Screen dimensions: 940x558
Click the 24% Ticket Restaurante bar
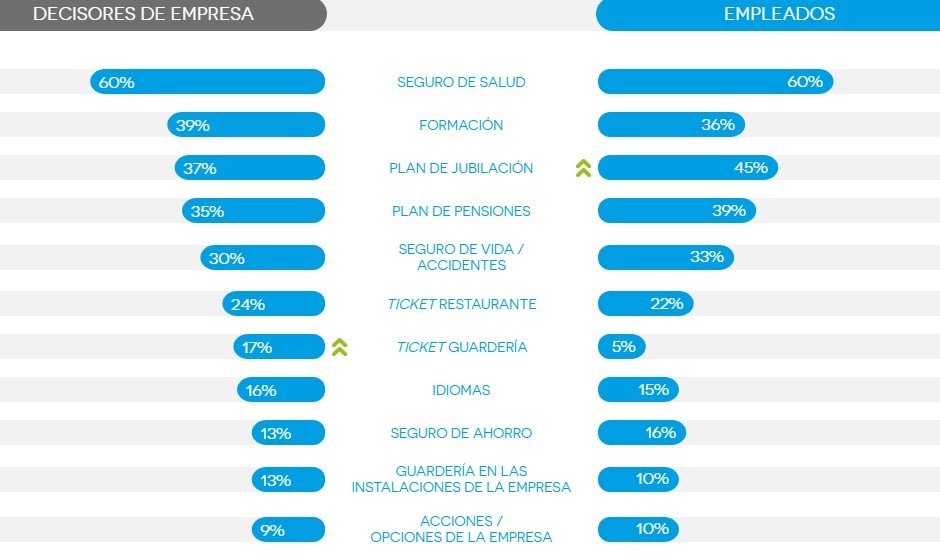(273, 304)
